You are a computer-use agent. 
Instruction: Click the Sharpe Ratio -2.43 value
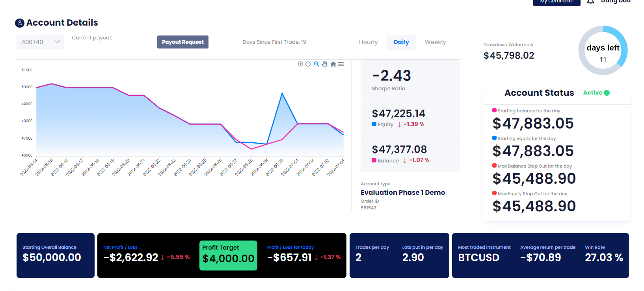[392, 75]
